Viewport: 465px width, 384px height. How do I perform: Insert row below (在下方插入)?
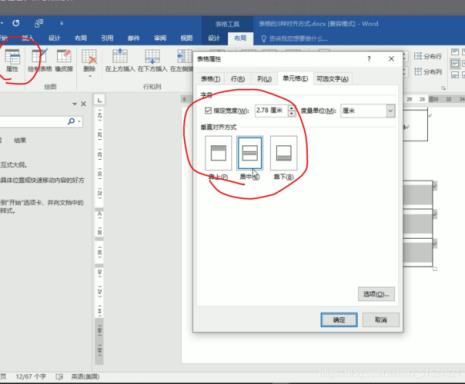click(152, 61)
